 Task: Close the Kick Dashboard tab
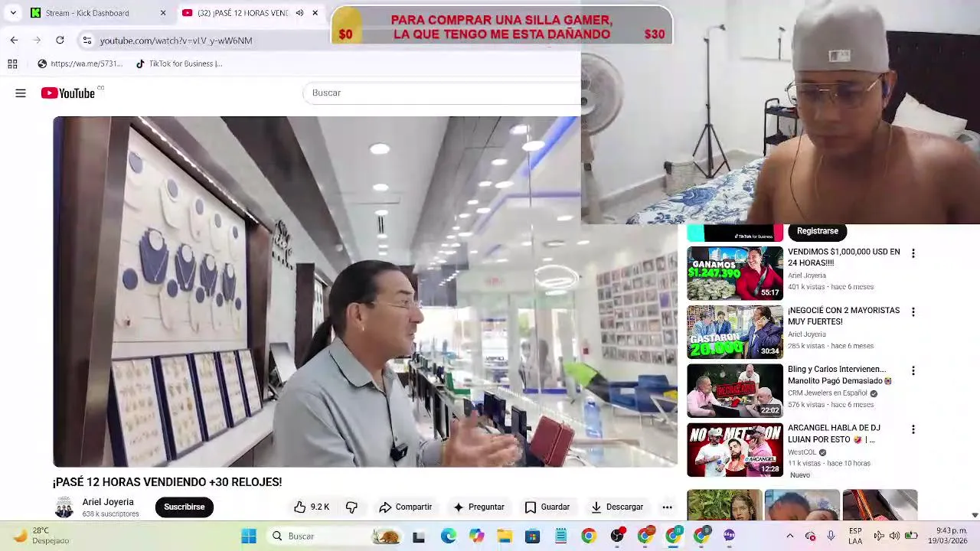tap(163, 13)
